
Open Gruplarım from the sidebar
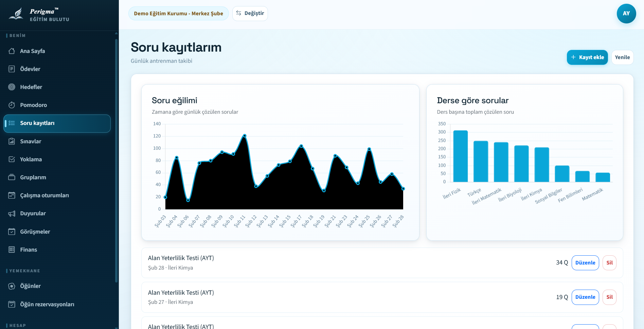pos(33,177)
